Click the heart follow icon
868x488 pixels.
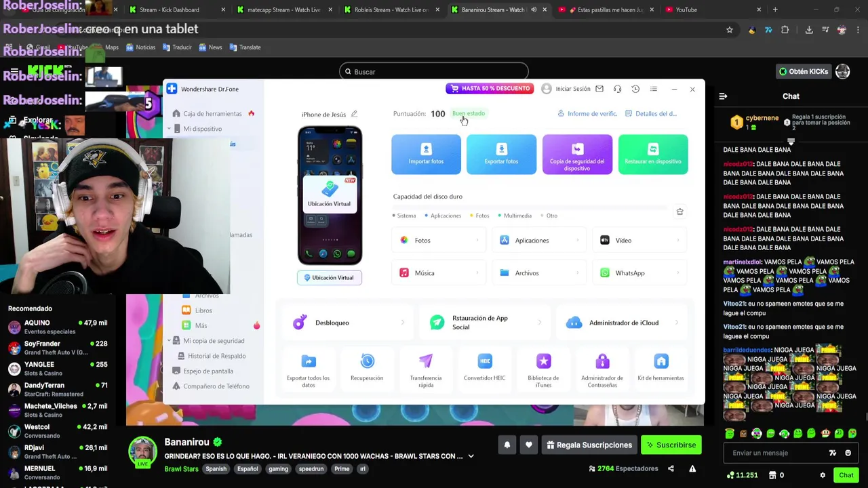click(x=529, y=445)
